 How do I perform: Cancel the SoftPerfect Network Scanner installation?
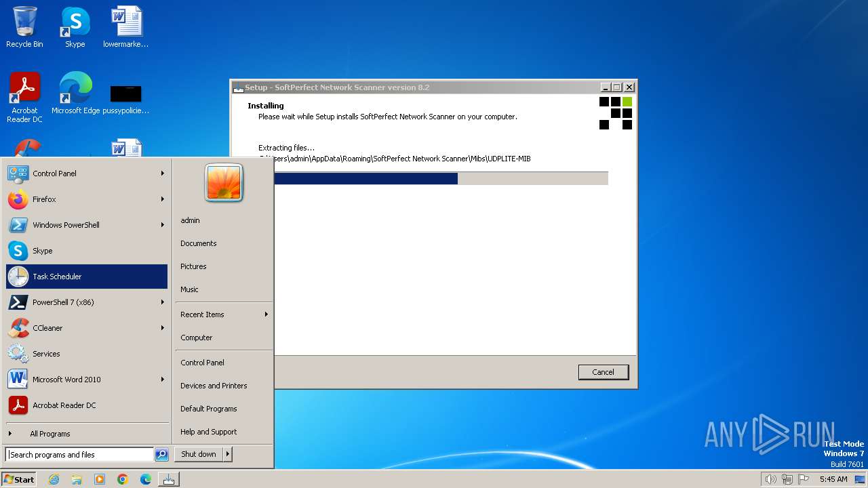pos(603,372)
